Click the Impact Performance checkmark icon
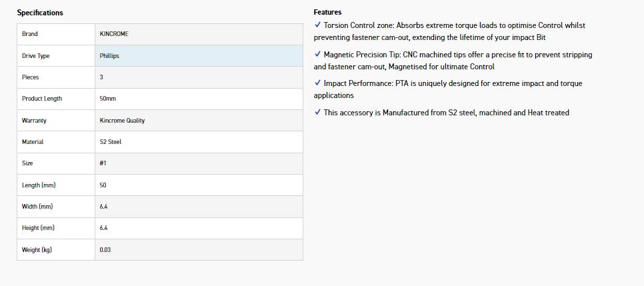 click(317, 83)
